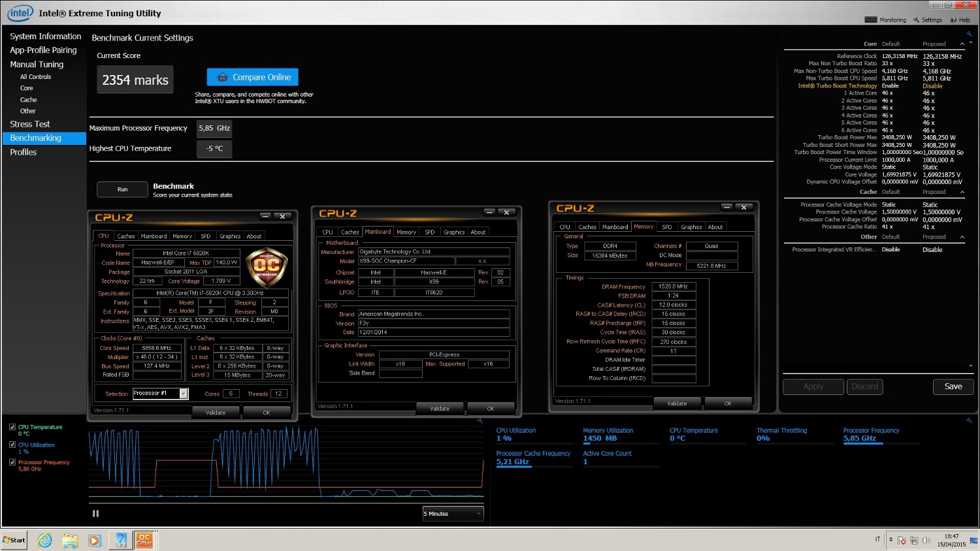
Task: Close the CPU-Z Mainboard window
Action: (506, 212)
